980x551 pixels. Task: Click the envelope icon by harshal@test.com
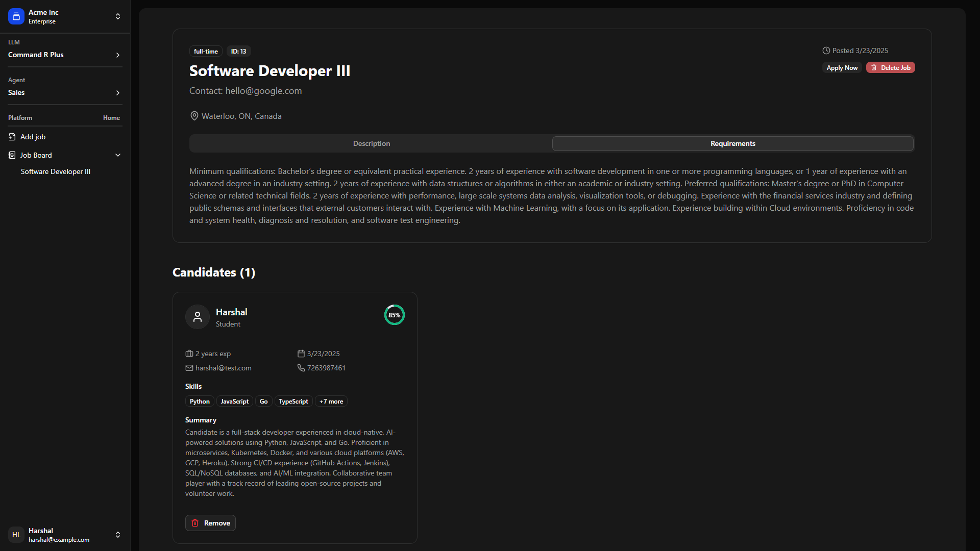pos(189,368)
